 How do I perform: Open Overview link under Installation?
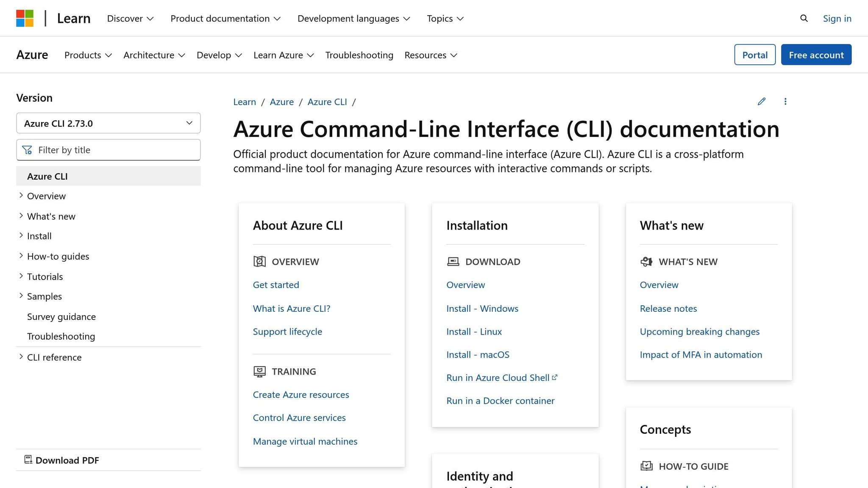[465, 285]
